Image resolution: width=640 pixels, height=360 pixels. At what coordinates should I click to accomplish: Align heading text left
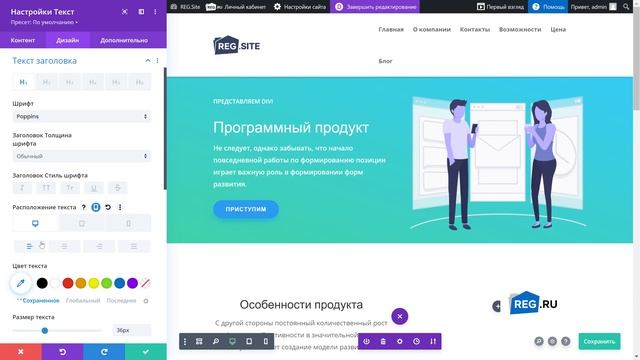[x=29, y=246]
